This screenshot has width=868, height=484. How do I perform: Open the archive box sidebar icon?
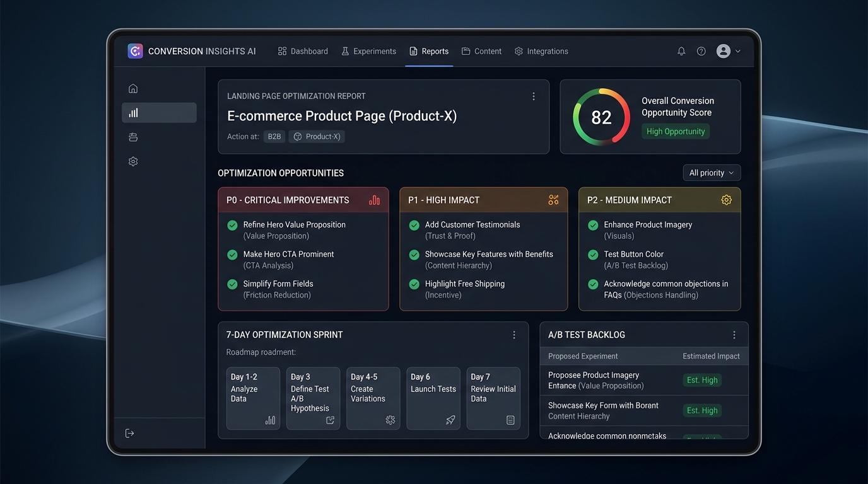click(x=133, y=137)
